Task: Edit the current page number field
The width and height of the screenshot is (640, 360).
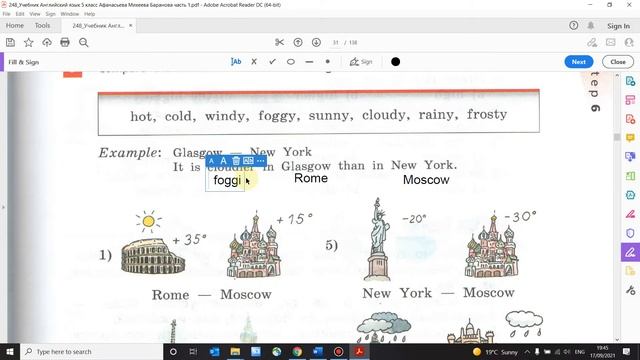Action: pyautogui.click(x=336, y=42)
